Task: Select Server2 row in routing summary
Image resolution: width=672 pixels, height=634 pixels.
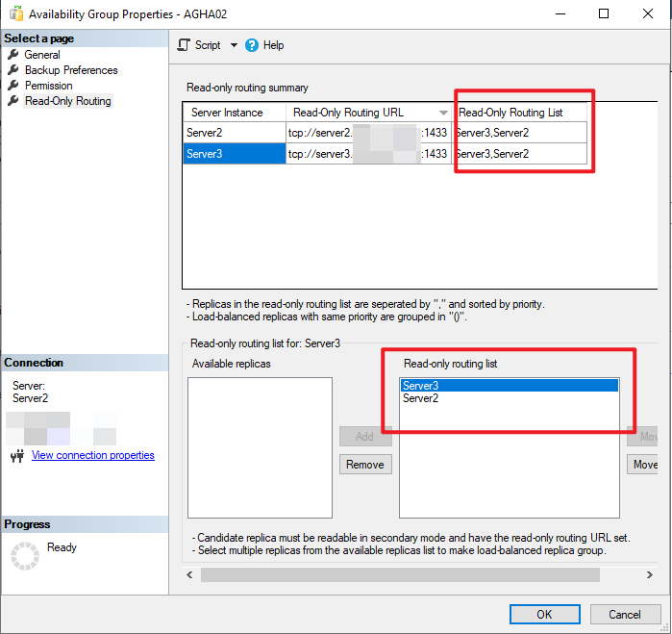Action: [x=234, y=133]
